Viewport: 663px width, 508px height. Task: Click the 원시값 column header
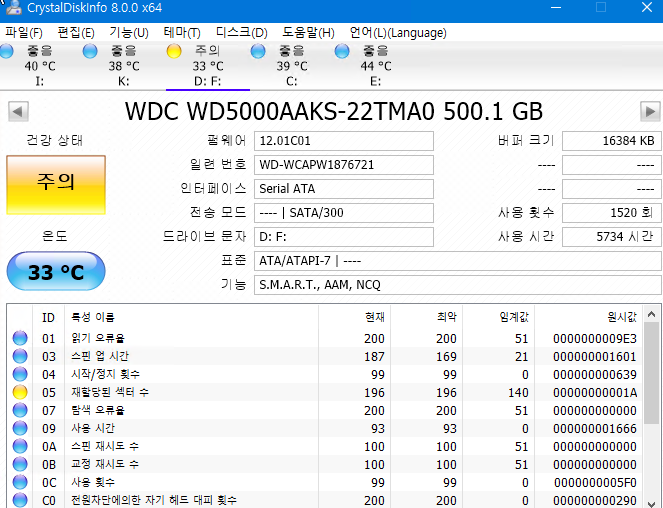click(x=589, y=317)
